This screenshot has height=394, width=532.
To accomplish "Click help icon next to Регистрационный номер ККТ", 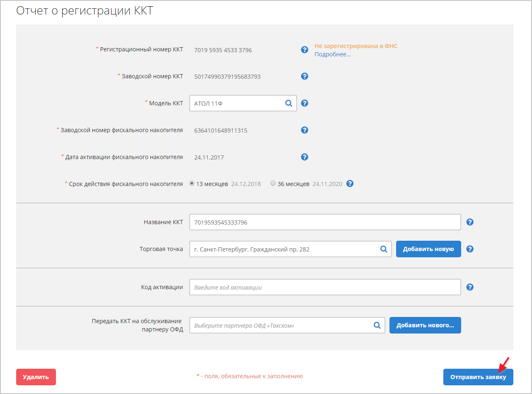I will click(x=305, y=50).
